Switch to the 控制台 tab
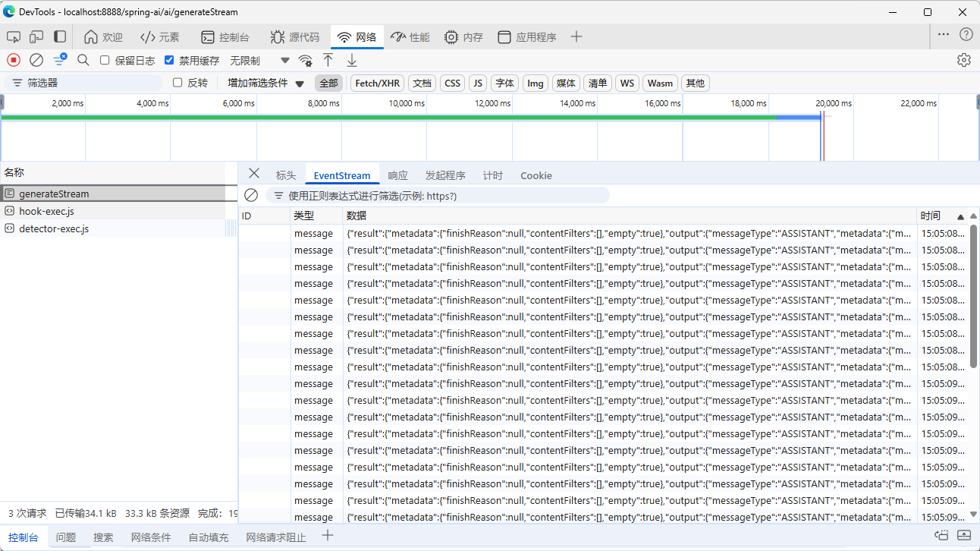Screen dimensions: 980x551 (x=225, y=37)
